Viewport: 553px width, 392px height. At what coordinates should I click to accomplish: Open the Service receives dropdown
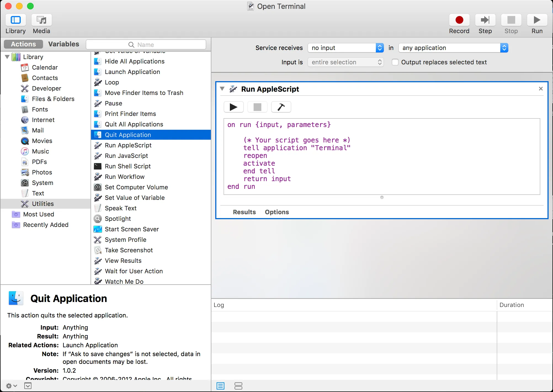pyautogui.click(x=345, y=48)
